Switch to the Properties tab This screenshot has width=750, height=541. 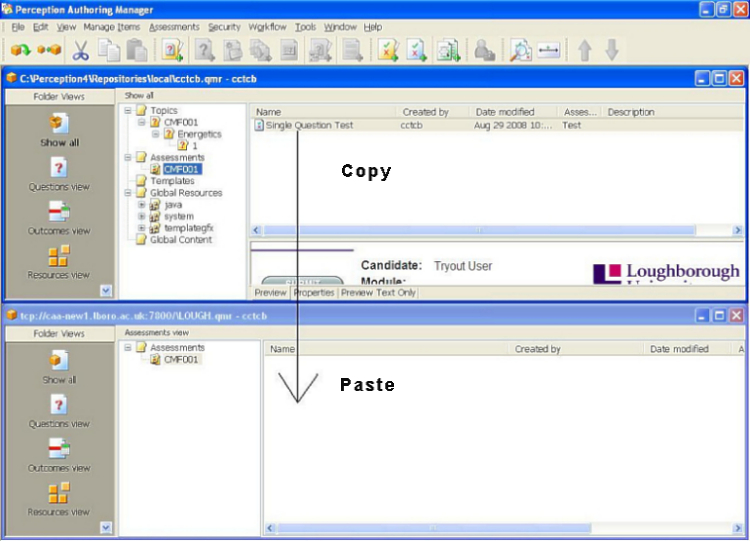pyautogui.click(x=313, y=293)
